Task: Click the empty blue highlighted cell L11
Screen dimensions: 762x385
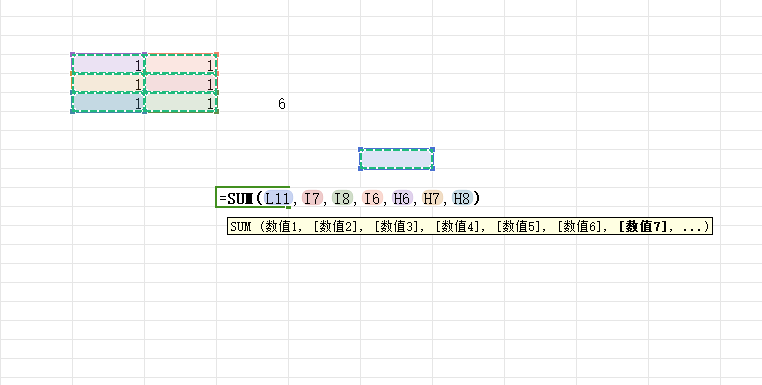Action: (397, 159)
